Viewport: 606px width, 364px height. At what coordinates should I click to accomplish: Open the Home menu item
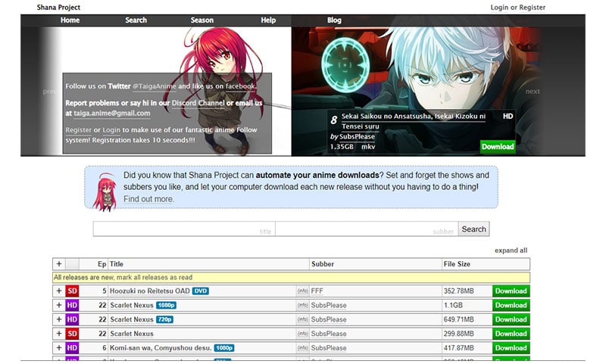(x=70, y=20)
